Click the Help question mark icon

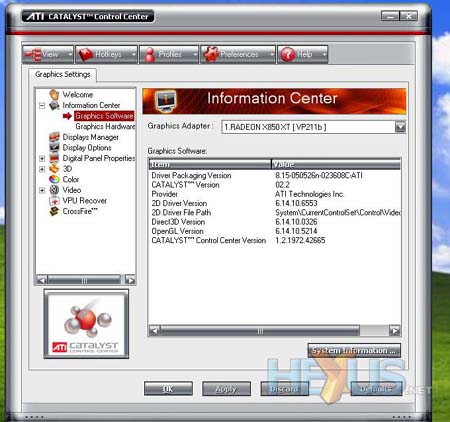[x=288, y=55]
